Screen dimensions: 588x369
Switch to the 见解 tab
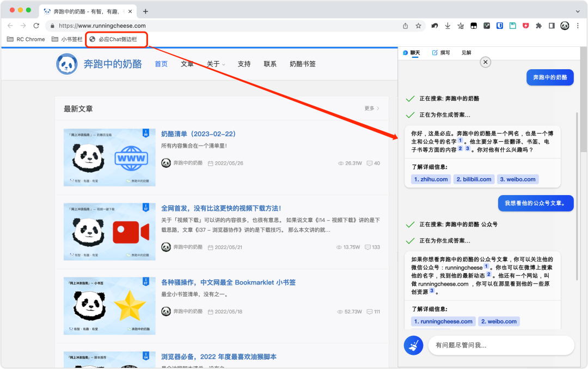[466, 53]
